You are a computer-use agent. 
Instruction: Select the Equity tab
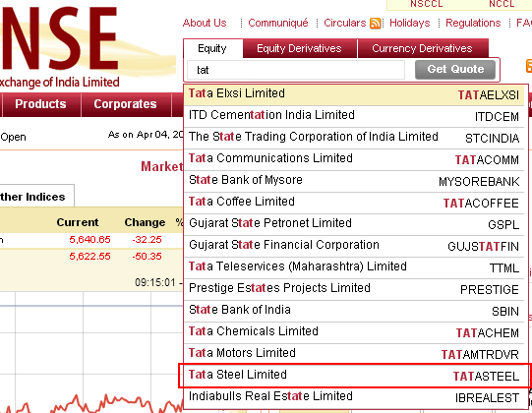[212, 48]
